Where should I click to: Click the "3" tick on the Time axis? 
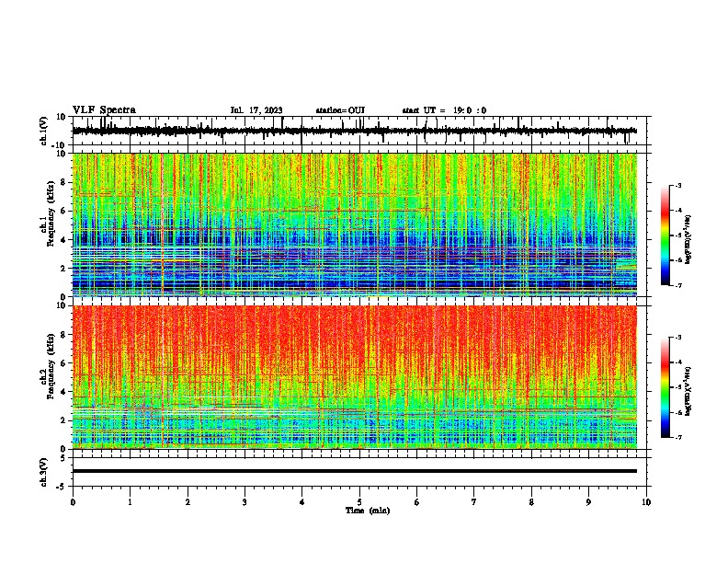tap(245, 502)
